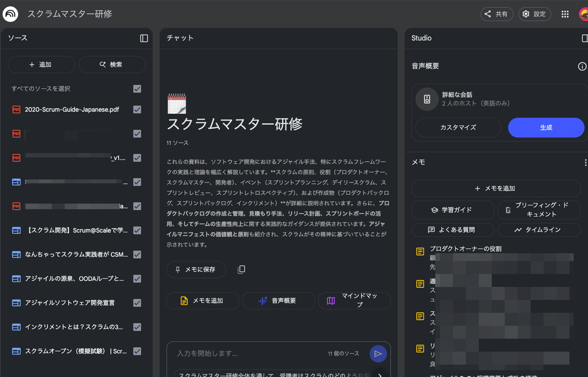Viewport: 588px width, 377px height.
Task: Uncheck the 2020-Scrum-Guide-Japanese.pdf source
Action: click(x=137, y=109)
